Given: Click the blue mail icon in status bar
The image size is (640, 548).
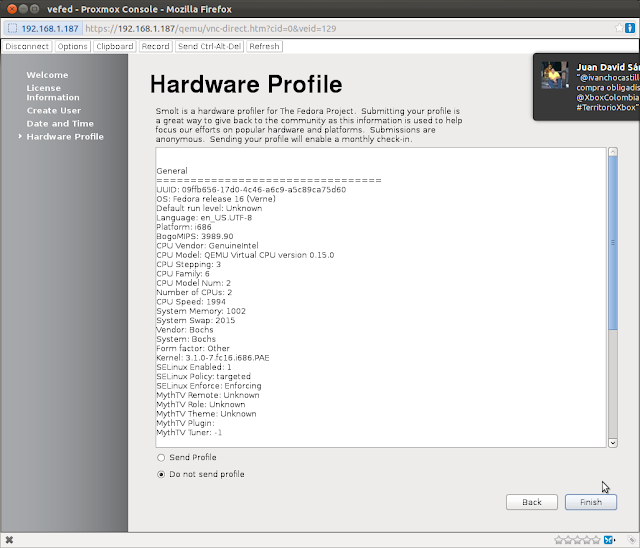Looking at the screenshot, I should pyautogui.click(x=608, y=540).
